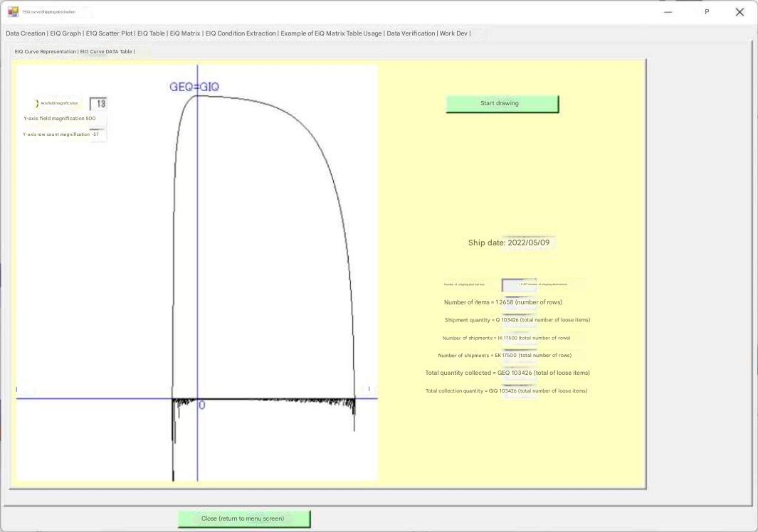The width and height of the screenshot is (758, 532).
Task: Click the app icon in title bar
Action: tap(14, 12)
